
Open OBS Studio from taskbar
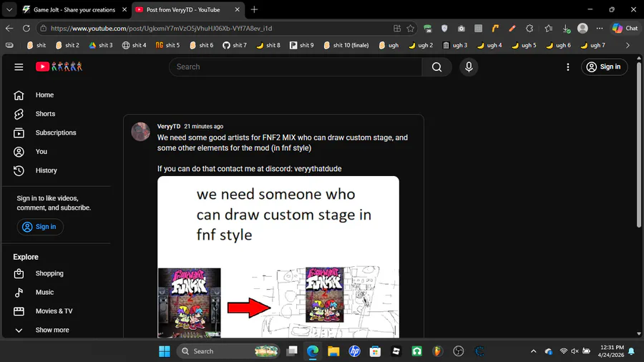459,351
